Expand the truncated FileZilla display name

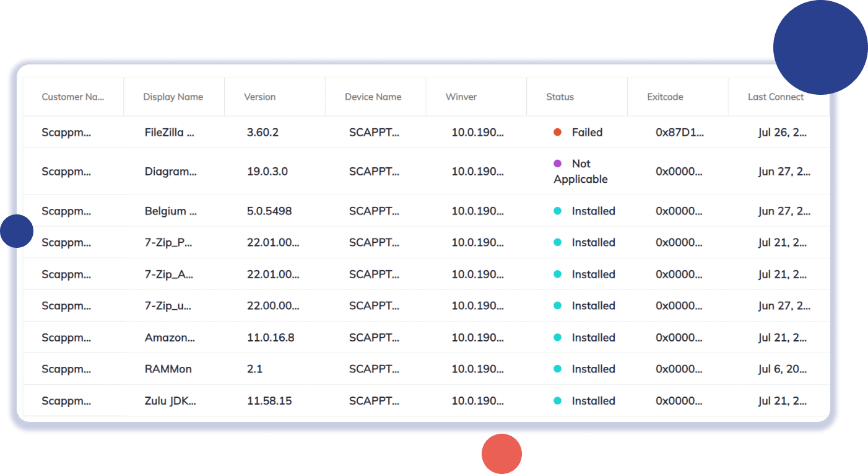click(x=170, y=132)
